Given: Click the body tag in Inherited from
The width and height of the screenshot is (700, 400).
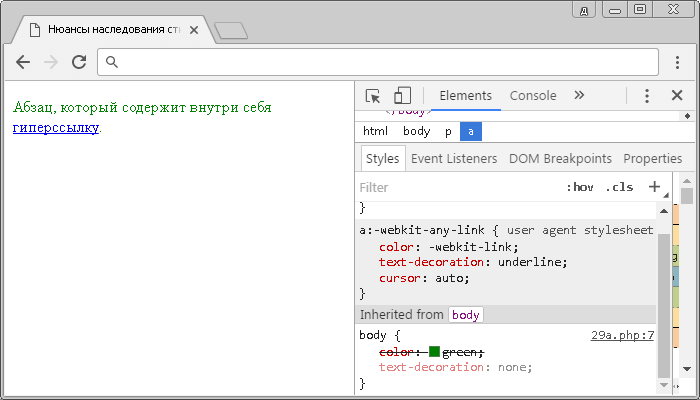Looking at the screenshot, I should (x=466, y=315).
